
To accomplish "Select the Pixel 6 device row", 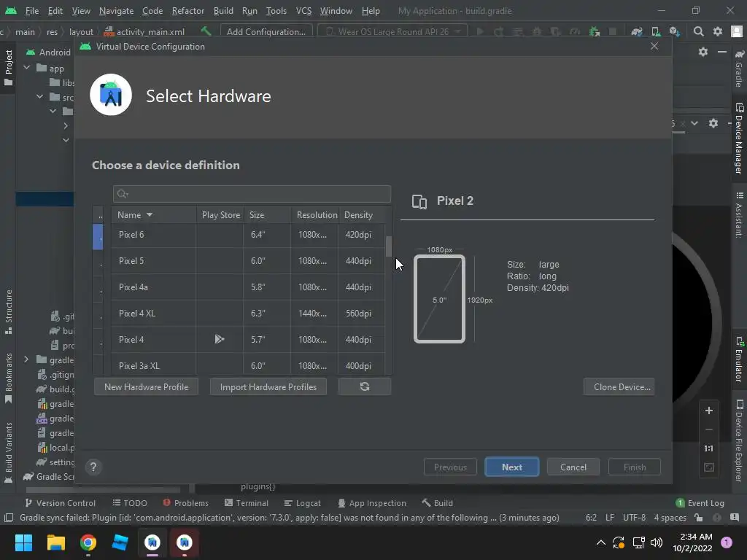I will coord(248,234).
